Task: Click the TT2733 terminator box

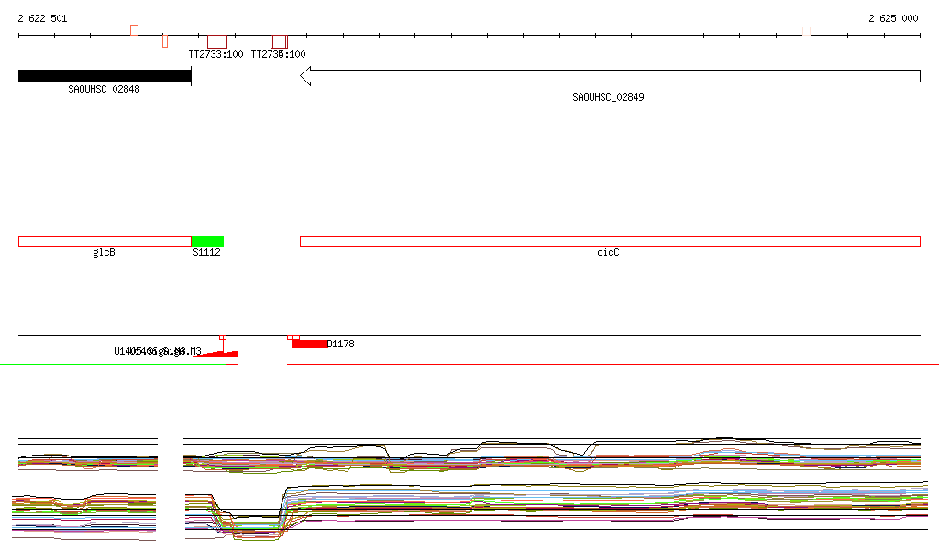Action: 217,41
